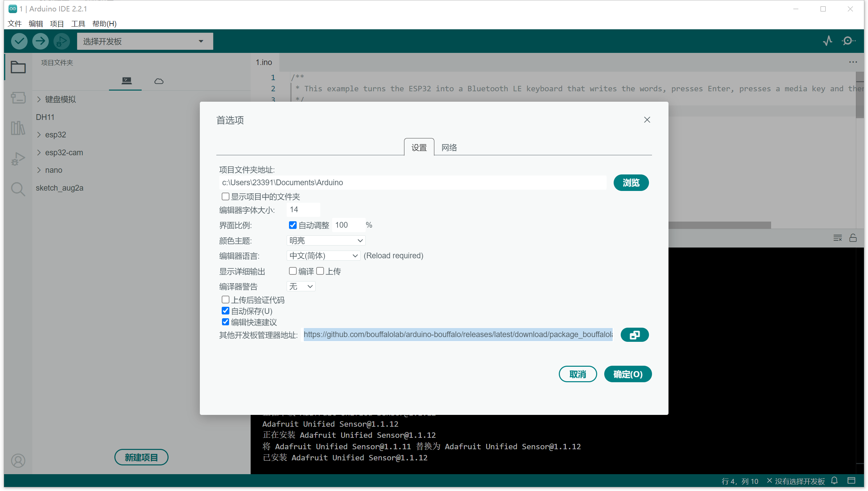
Task: Toggle 自动保存(U) checkbox
Action: coord(225,310)
